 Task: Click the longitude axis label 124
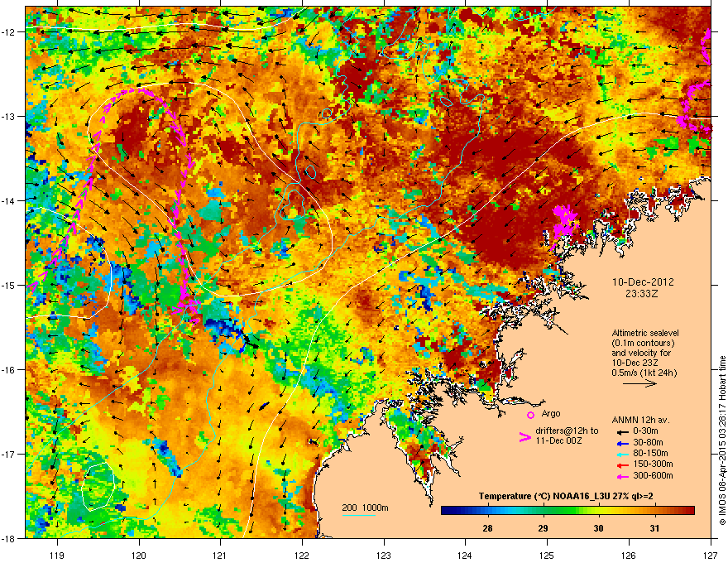click(x=465, y=555)
